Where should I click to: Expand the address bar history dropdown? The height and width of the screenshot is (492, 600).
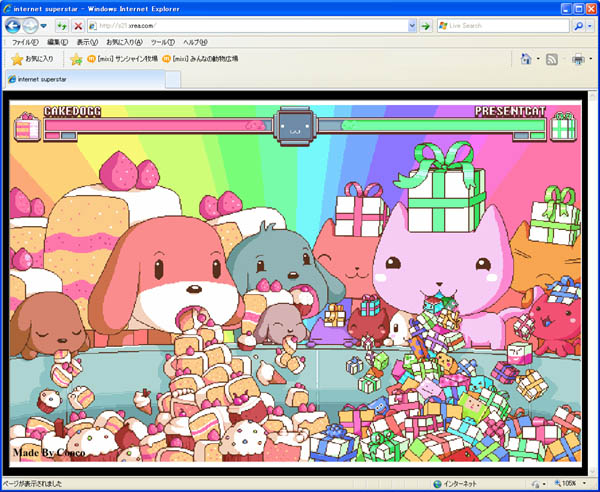(412, 26)
